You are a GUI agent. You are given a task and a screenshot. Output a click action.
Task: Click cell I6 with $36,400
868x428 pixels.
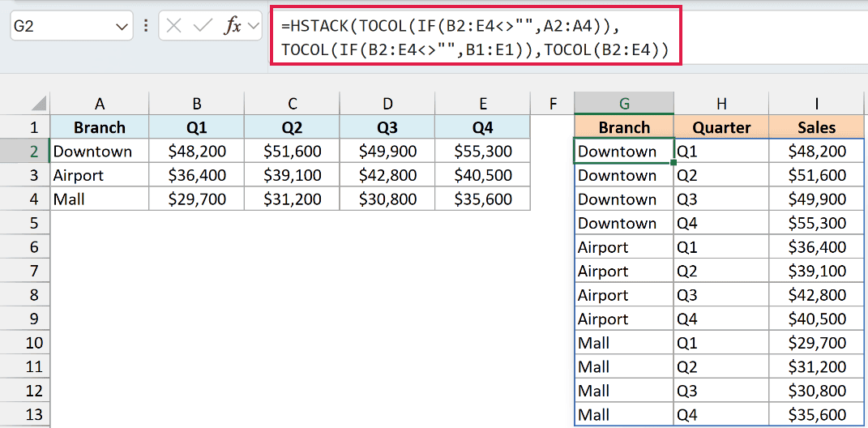coord(816,247)
